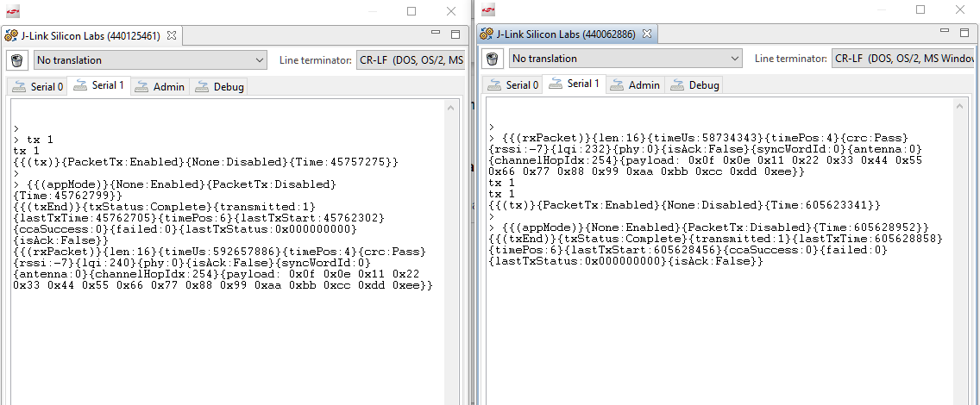The height and width of the screenshot is (405, 980).
Task: Open the No translation dropdown in left window
Action: [x=150, y=60]
